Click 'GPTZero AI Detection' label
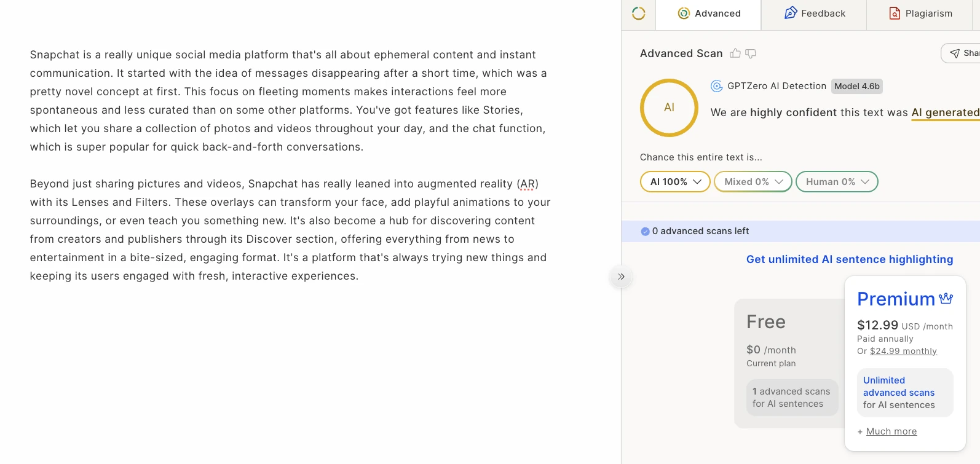The height and width of the screenshot is (464, 980). tap(776, 86)
